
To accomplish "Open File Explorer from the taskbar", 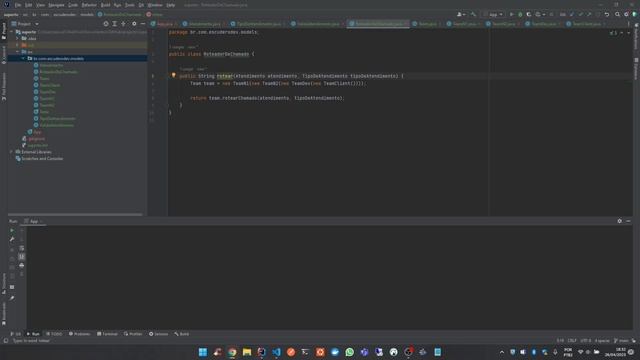I will (x=247, y=352).
